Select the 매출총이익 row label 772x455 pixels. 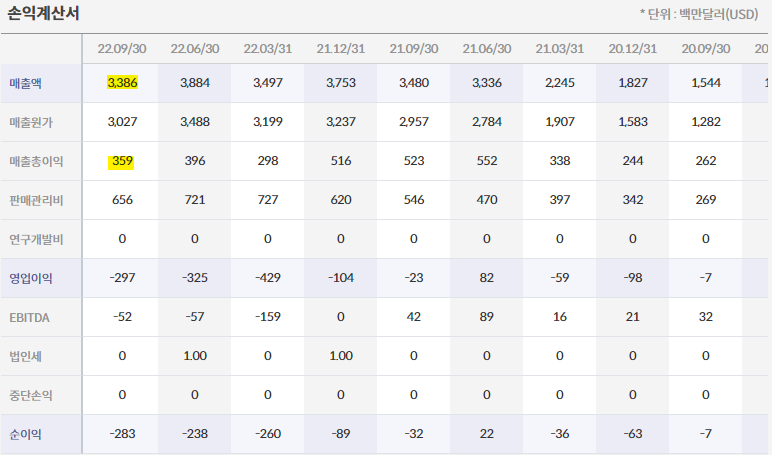click(36, 161)
